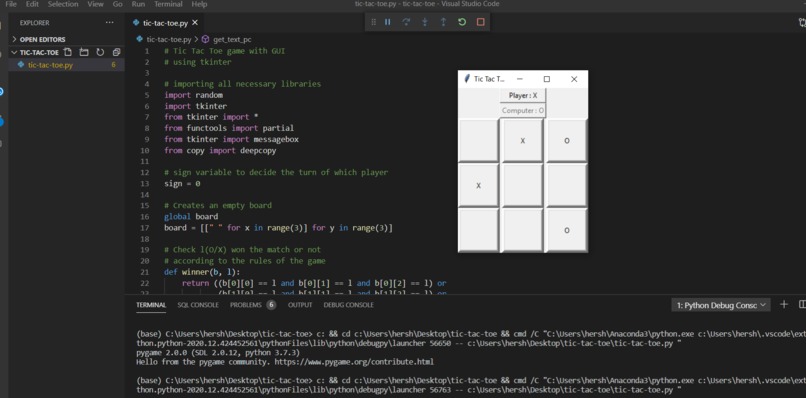Click get_text_pc symbol in breadcrumb
Screen dimensions: 806x398
pyautogui.click(x=232, y=39)
